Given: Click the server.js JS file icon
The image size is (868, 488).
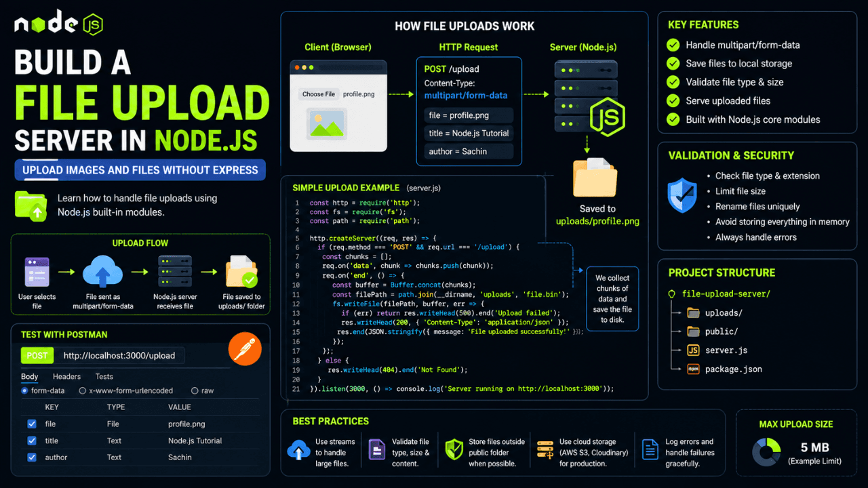Looking at the screenshot, I should [693, 350].
